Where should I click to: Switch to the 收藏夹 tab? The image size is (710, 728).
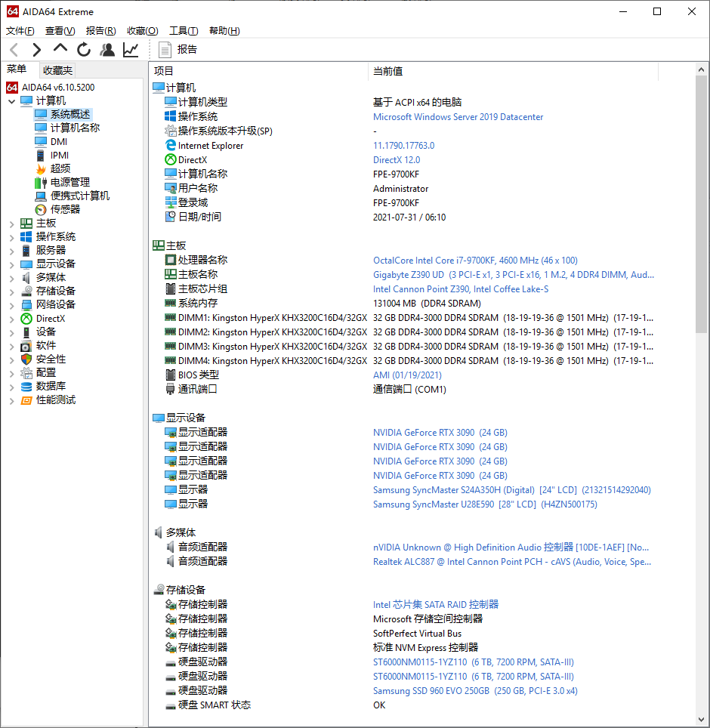click(x=57, y=70)
